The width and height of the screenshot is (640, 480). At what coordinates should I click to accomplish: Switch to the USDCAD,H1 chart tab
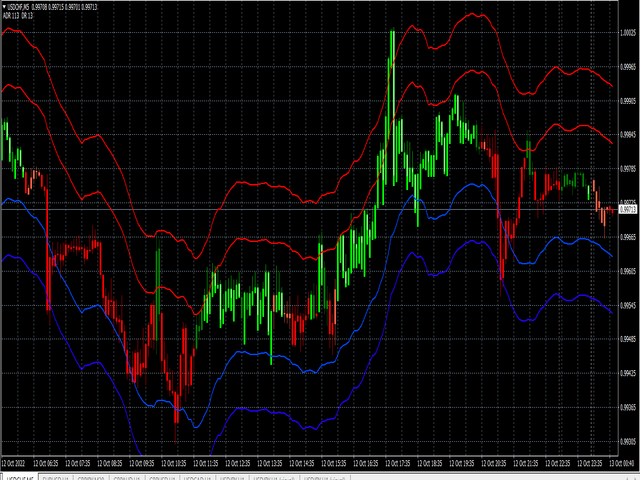pos(198,478)
